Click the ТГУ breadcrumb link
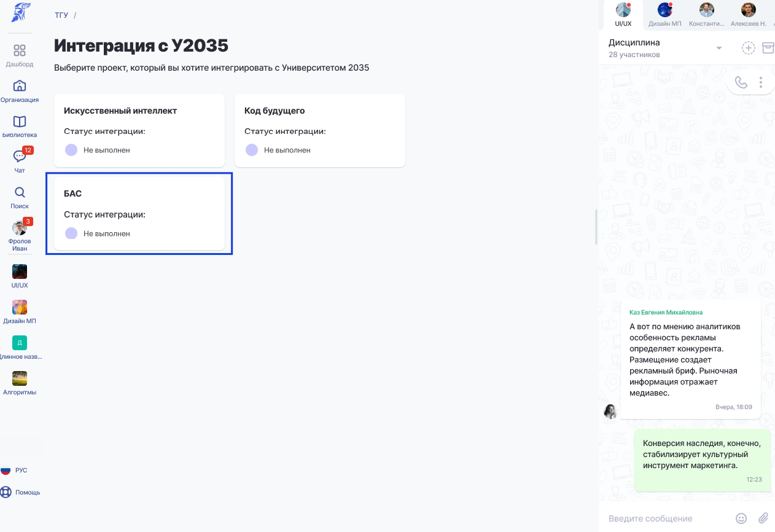Image resolution: width=775 pixels, height=532 pixels. tap(61, 15)
